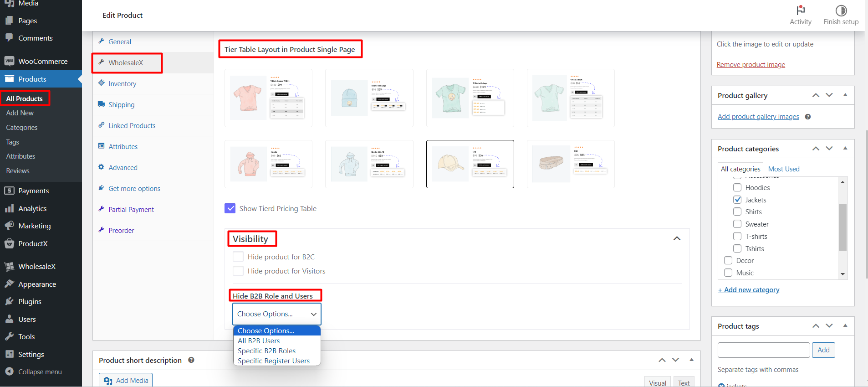This screenshot has width=868, height=387.
Task: Click the Plugins plug icon
Action: pyautogui.click(x=9, y=301)
